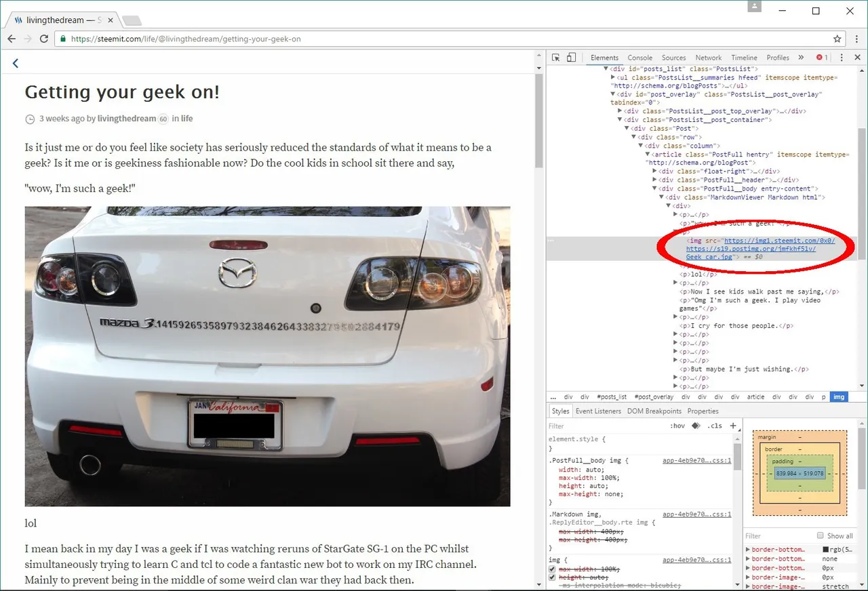Collapse the MarkdownViewer Markdown html div

point(661,197)
